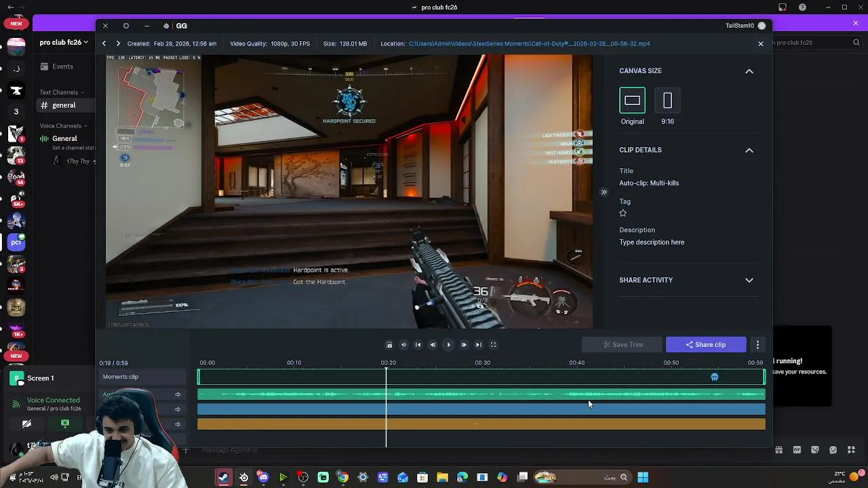Open the three-dot more options menu
The height and width of the screenshot is (488, 868).
pyautogui.click(x=758, y=345)
